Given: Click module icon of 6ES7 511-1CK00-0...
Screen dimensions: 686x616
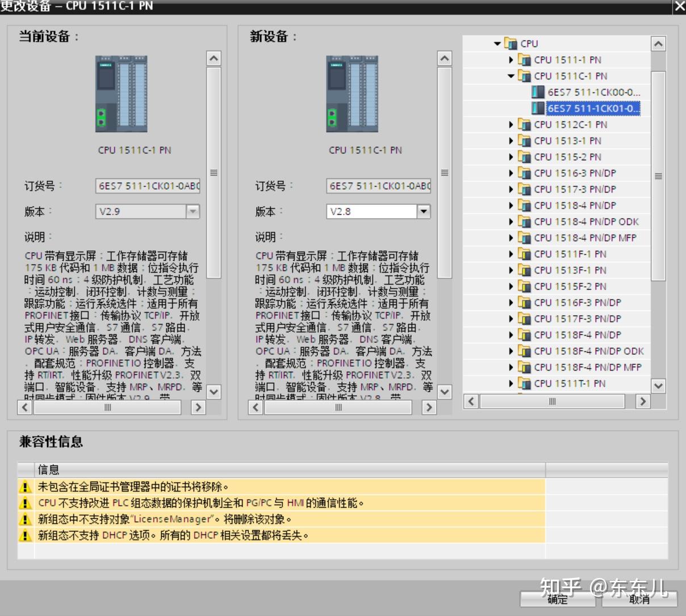Looking at the screenshot, I should click(x=538, y=92).
